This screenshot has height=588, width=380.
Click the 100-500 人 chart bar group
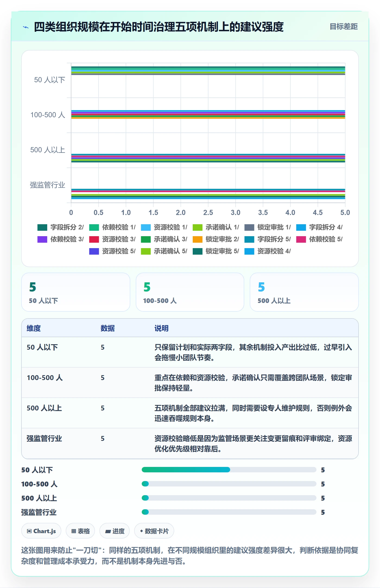pyautogui.click(x=208, y=114)
